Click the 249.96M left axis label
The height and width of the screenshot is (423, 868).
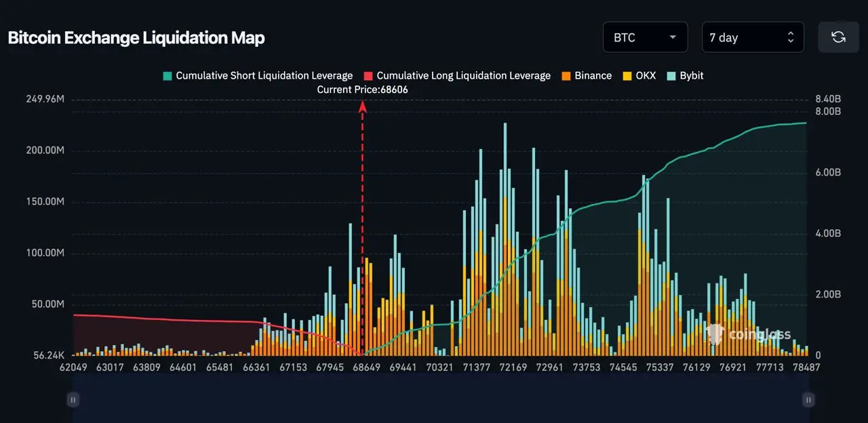[45, 100]
